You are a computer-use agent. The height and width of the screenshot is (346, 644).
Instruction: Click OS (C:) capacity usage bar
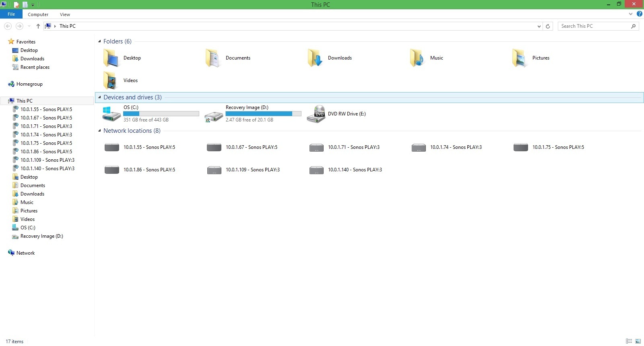pos(161,114)
